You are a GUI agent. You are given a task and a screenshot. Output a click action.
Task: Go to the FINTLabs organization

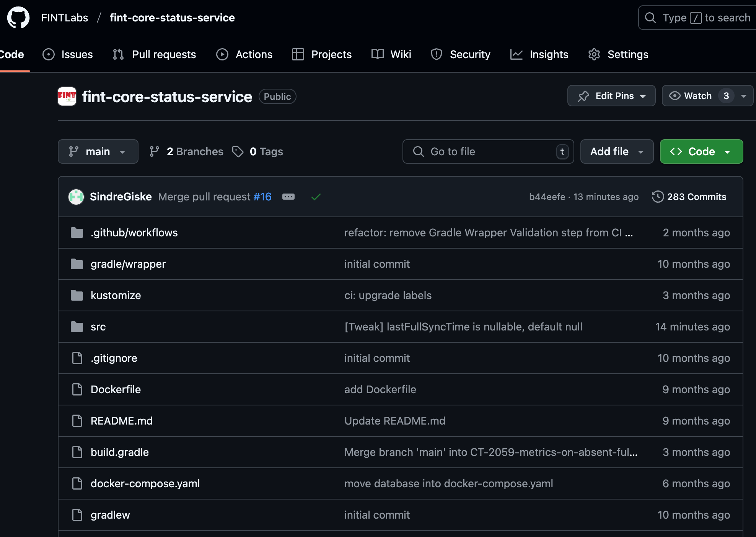[x=65, y=18]
